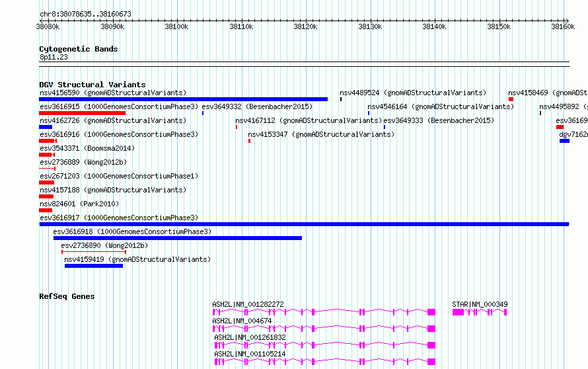Select the full-width blue esv3616917 bar

click(304, 224)
